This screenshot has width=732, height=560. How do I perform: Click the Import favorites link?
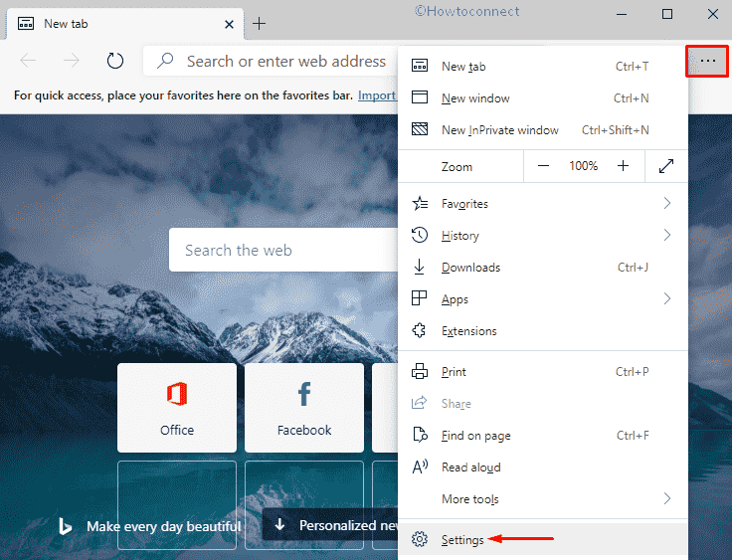click(377, 95)
